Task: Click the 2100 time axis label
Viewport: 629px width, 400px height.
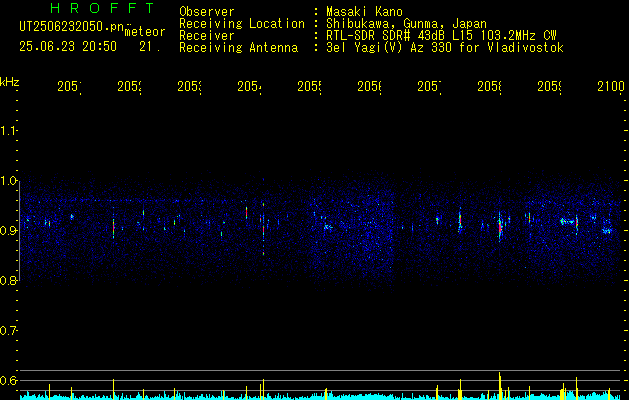Action: 611,86
